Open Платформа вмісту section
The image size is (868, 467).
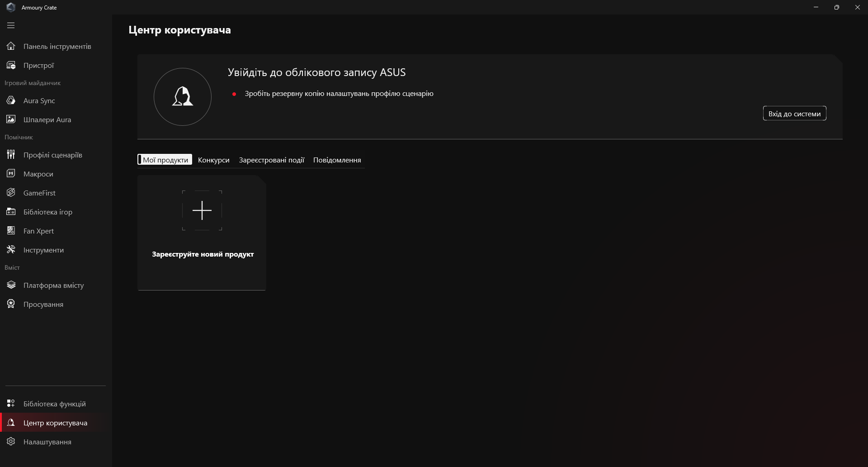pyautogui.click(x=56, y=285)
